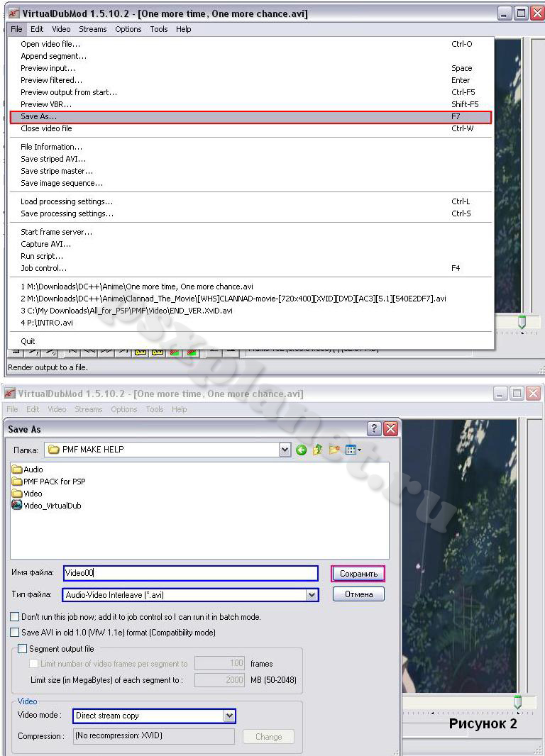Screen dimensions: 545x756
Task: Choose Quit from the File menu
Action: (251, 341)
